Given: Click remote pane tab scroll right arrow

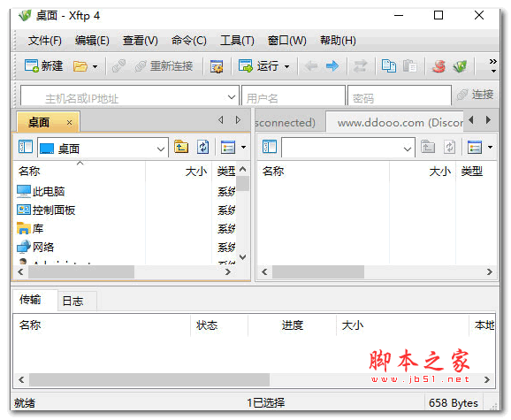Looking at the screenshot, I should 488,120.
